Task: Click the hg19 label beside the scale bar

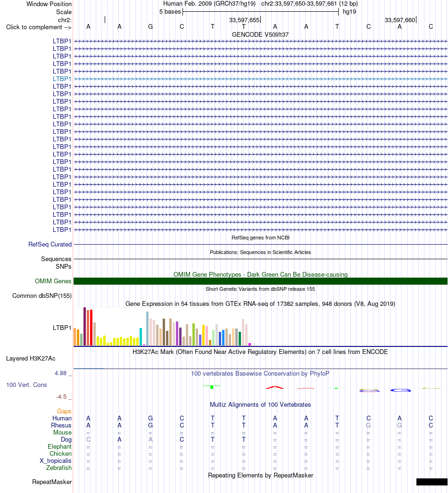Action: pos(349,12)
